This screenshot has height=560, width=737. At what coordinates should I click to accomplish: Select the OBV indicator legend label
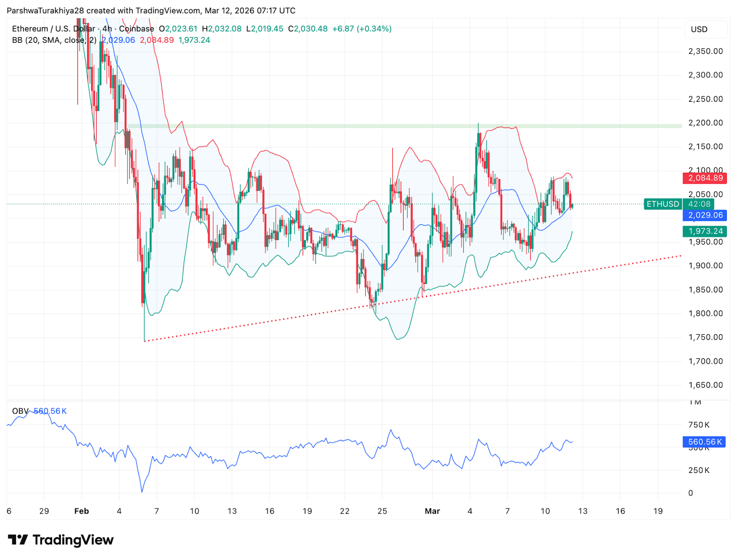(20, 411)
